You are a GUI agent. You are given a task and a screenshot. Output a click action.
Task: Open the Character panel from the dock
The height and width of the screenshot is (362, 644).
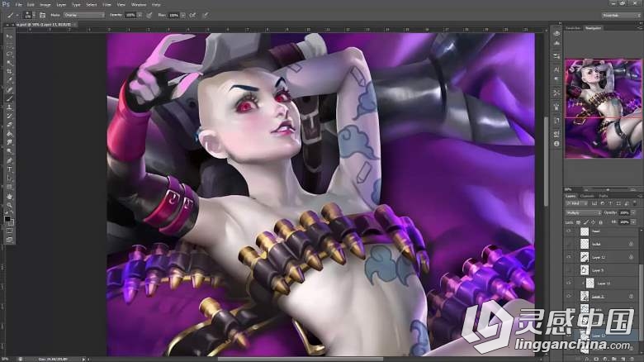coord(556,69)
